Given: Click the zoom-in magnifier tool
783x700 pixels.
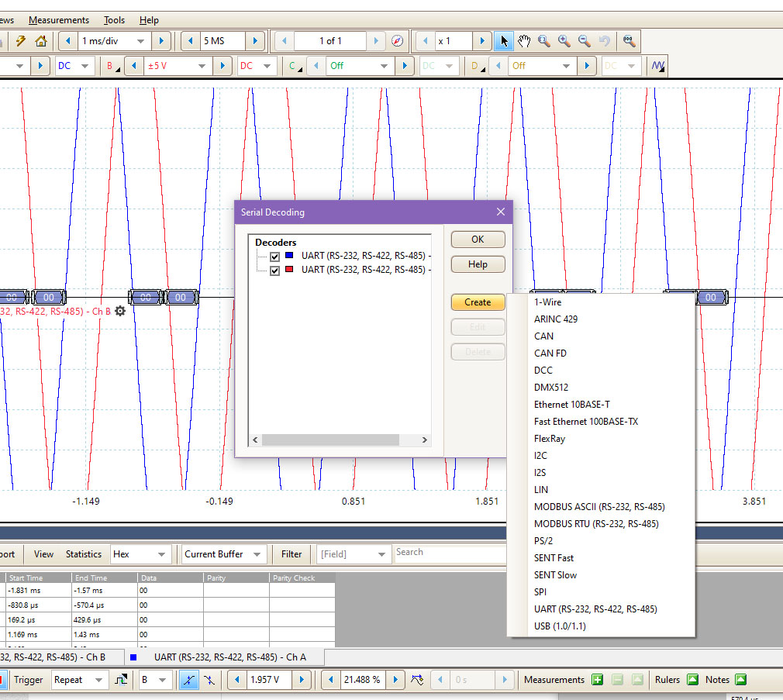Looking at the screenshot, I should pyautogui.click(x=564, y=41).
